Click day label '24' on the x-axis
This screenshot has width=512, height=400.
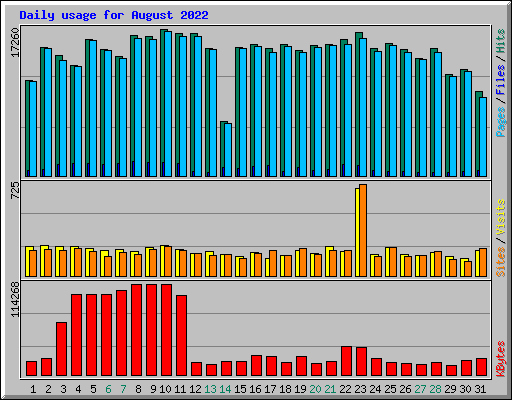tap(375, 389)
